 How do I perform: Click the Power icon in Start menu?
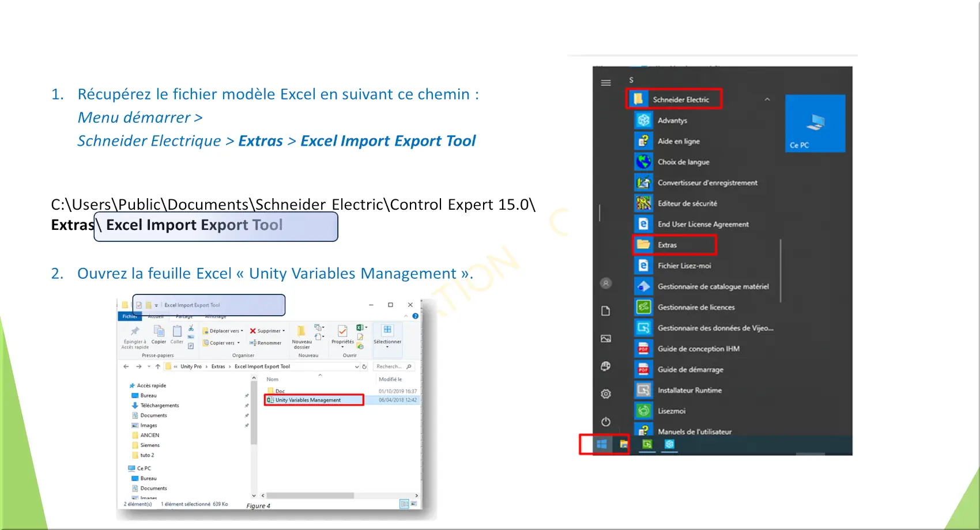606,422
